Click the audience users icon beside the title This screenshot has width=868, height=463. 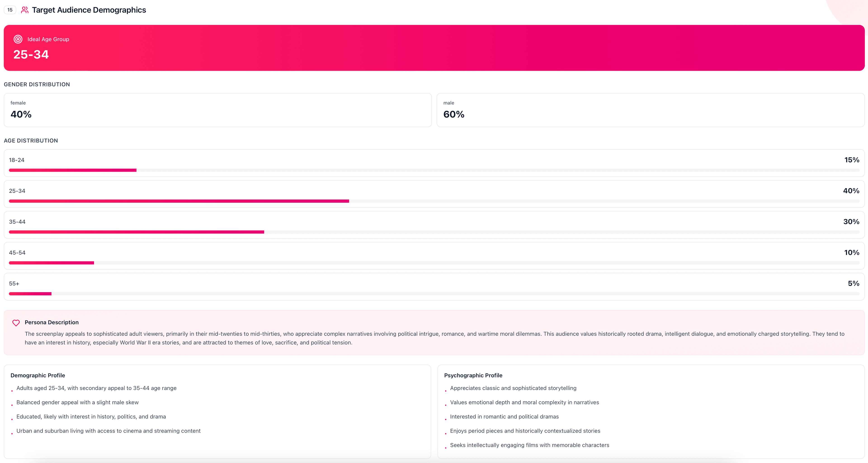click(x=25, y=10)
